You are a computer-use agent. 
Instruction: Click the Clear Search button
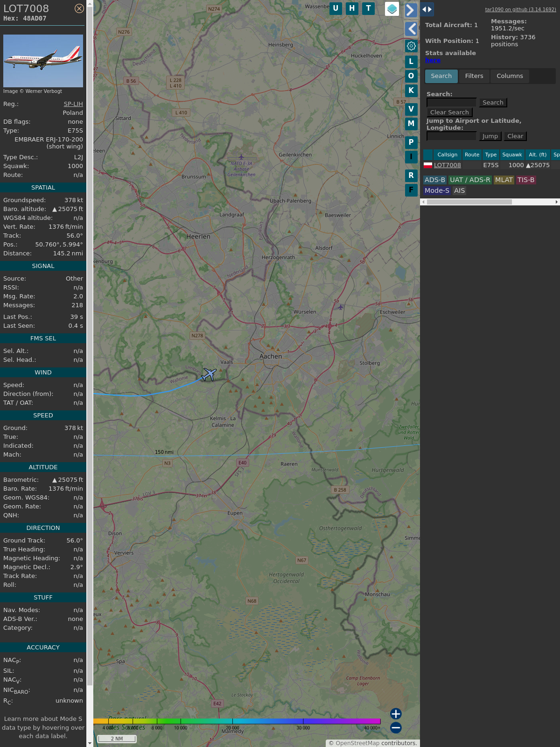(x=449, y=113)
